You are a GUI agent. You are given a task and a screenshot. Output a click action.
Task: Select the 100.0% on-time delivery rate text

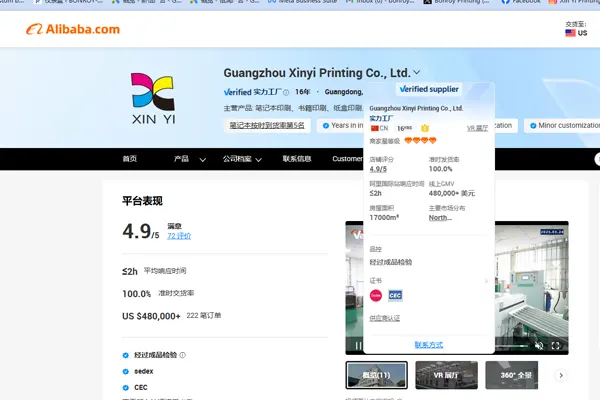coord(137,294)
